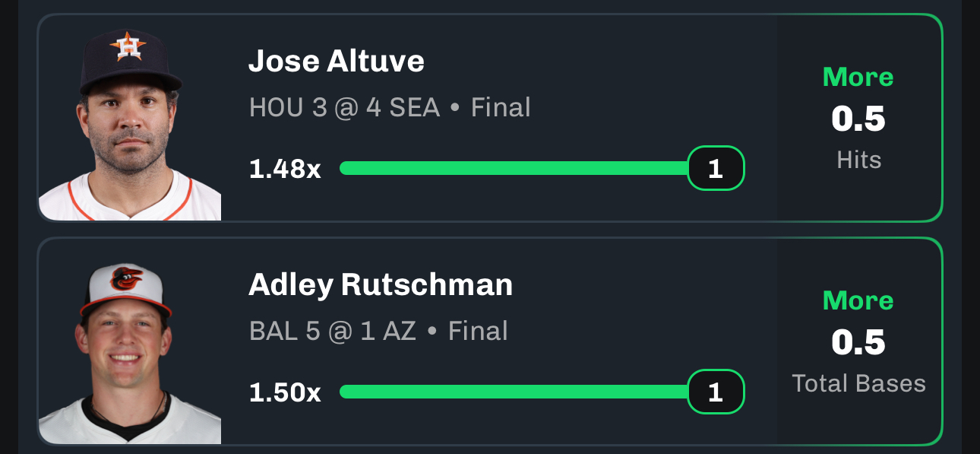Select the green More label on Rutschman's card
This screenshot has width=980, height=454.
click(x=858, y=300)
